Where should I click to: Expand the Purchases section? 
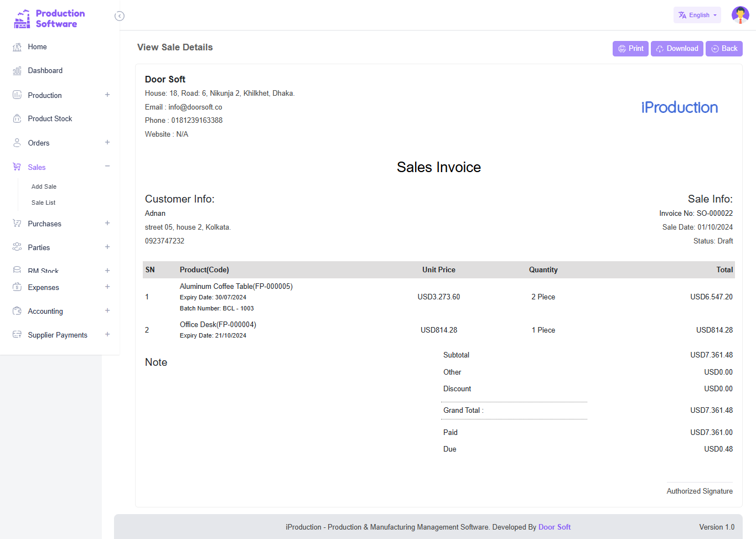107,223
